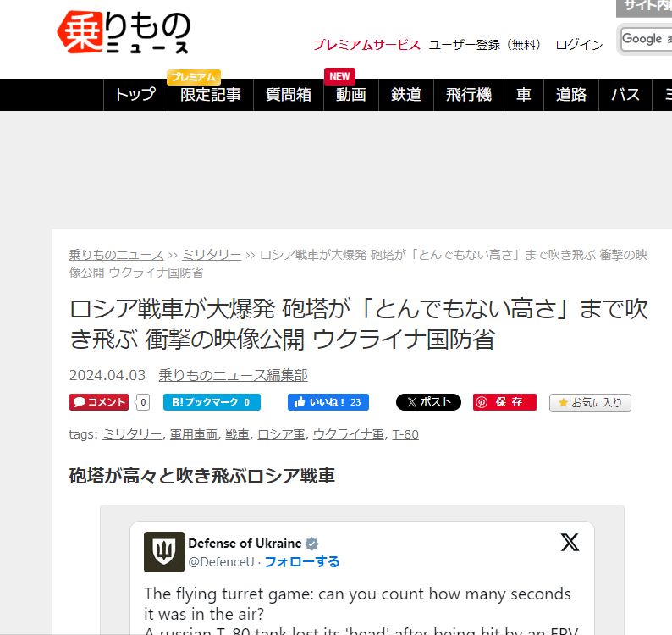Click the X ポスト share button
Screen dimensions: 672x635
[428, 402]
